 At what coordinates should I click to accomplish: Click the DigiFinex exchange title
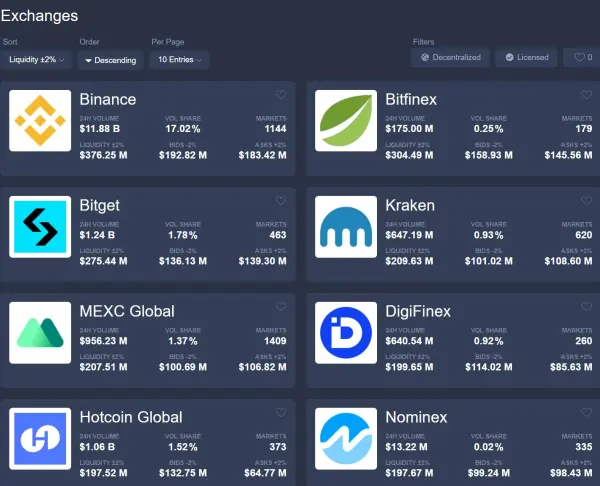pyautogui.click(x=417, y=311)
